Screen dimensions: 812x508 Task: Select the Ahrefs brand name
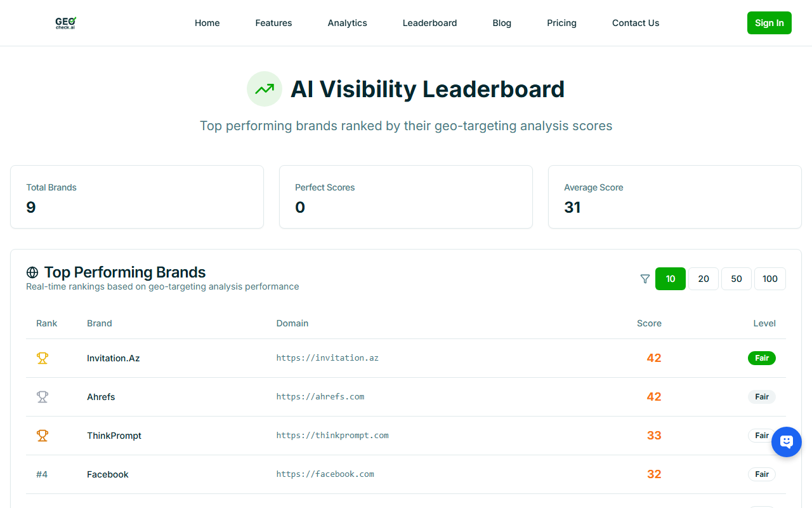pos(101,397)
